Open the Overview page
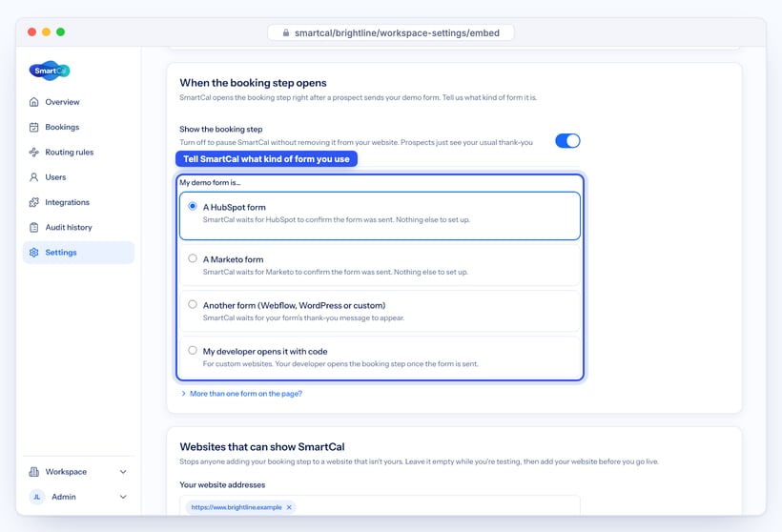Image resolution: width=782 pixels, height=532 pixels. coord(78,102)
